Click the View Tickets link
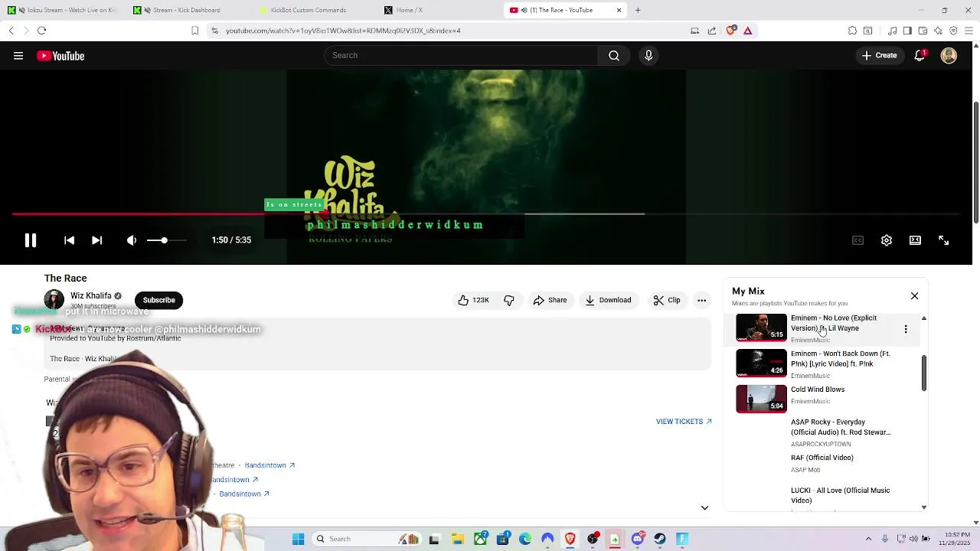Screen dimensions: 980x551 point(684,422)
